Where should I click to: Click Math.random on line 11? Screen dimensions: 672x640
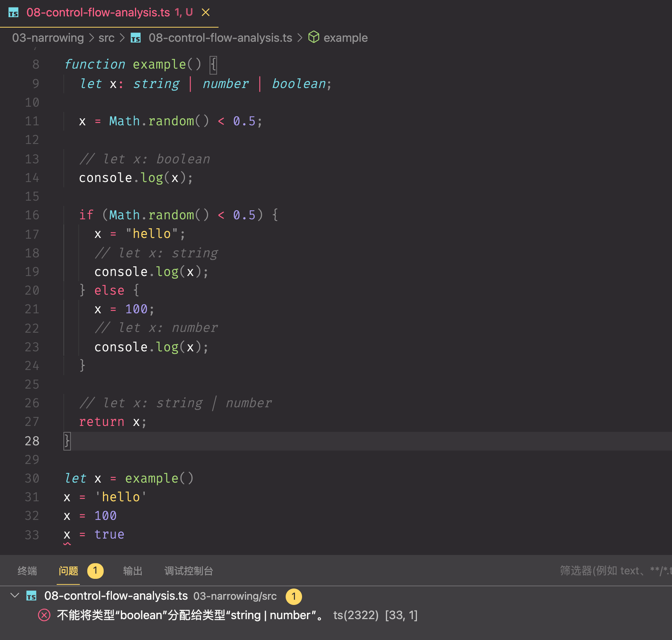click(151, 121)
